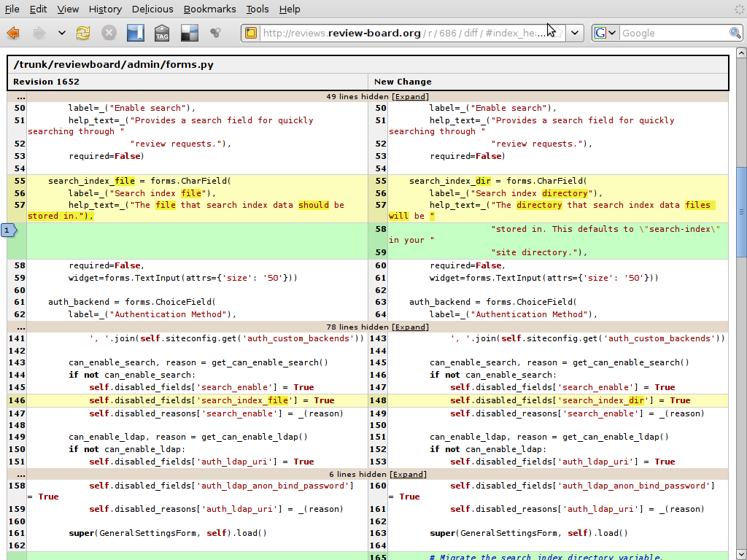Click the TAG bookmark icon

[x=162, y=33]
